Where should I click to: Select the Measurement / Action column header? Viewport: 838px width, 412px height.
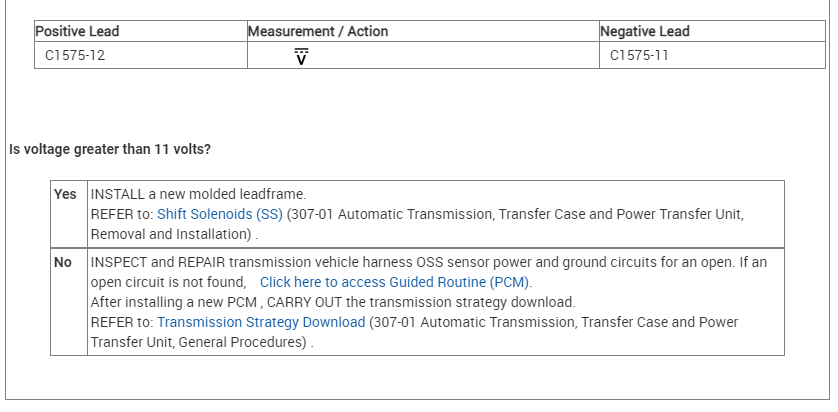[318, 31]
